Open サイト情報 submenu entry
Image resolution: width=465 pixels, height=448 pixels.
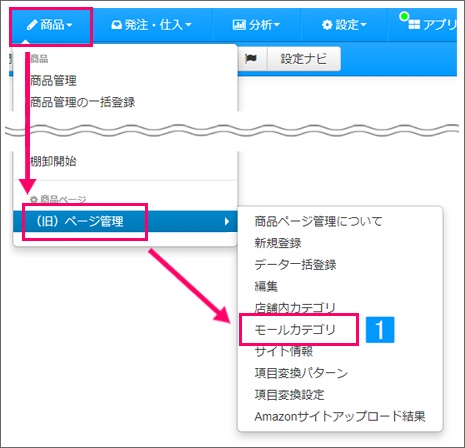284,351
